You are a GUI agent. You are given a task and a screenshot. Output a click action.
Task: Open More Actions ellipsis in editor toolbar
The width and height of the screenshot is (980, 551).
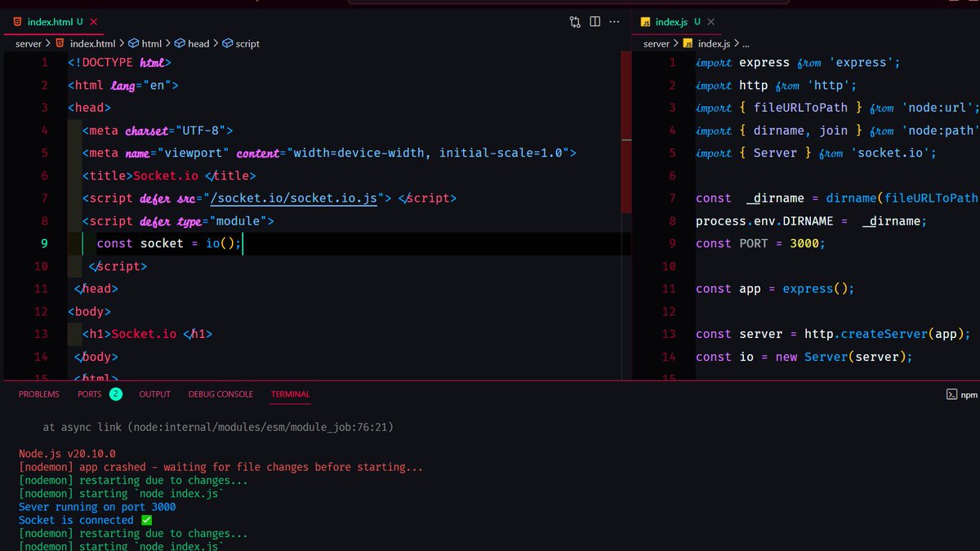click(615, 22)
